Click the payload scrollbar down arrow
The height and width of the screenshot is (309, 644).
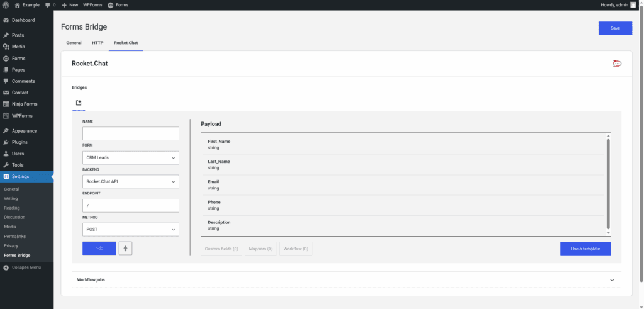coord(608,233)
